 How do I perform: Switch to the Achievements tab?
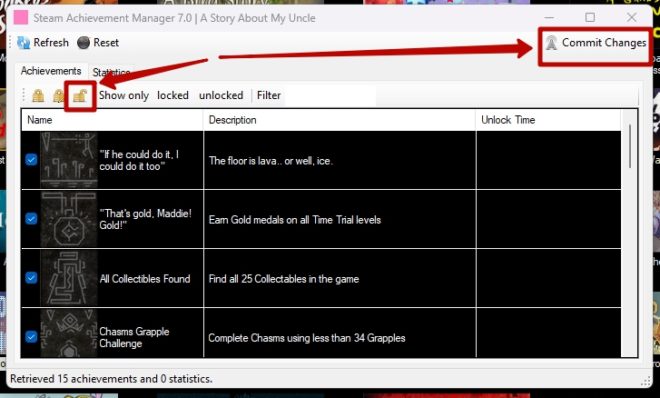(x=51, y=71)
